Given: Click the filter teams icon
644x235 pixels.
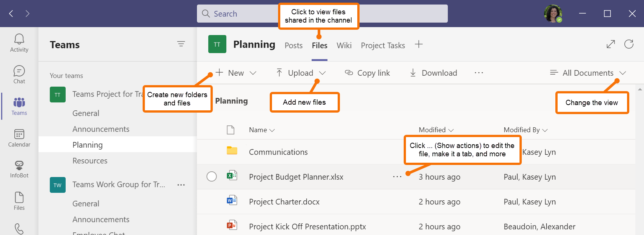Looking at the screenshot, I should coord(181,44).
